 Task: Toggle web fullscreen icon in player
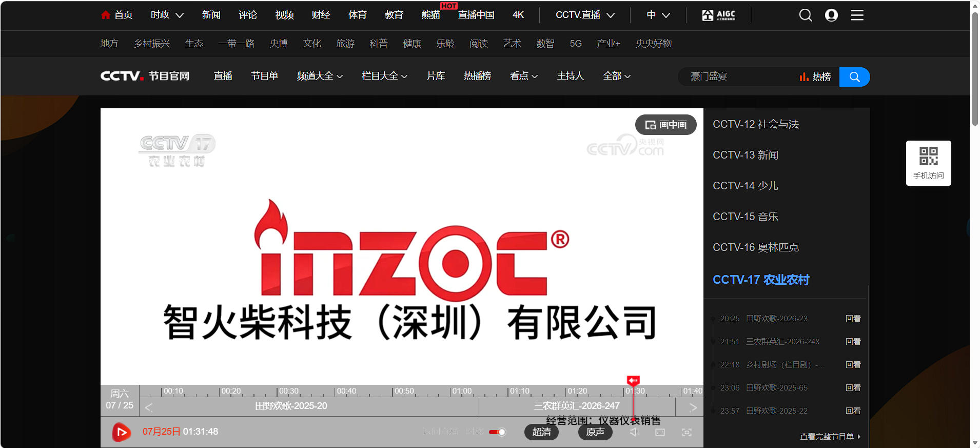pyautogui.click(x=660, y=432)
